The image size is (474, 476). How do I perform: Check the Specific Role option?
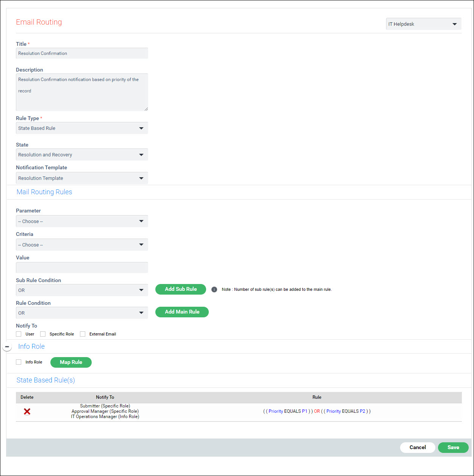[42, 334]
